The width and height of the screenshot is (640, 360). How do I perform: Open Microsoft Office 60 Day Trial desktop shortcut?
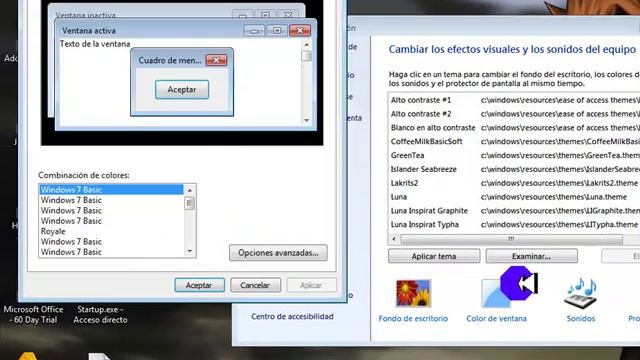pos(33,315)
